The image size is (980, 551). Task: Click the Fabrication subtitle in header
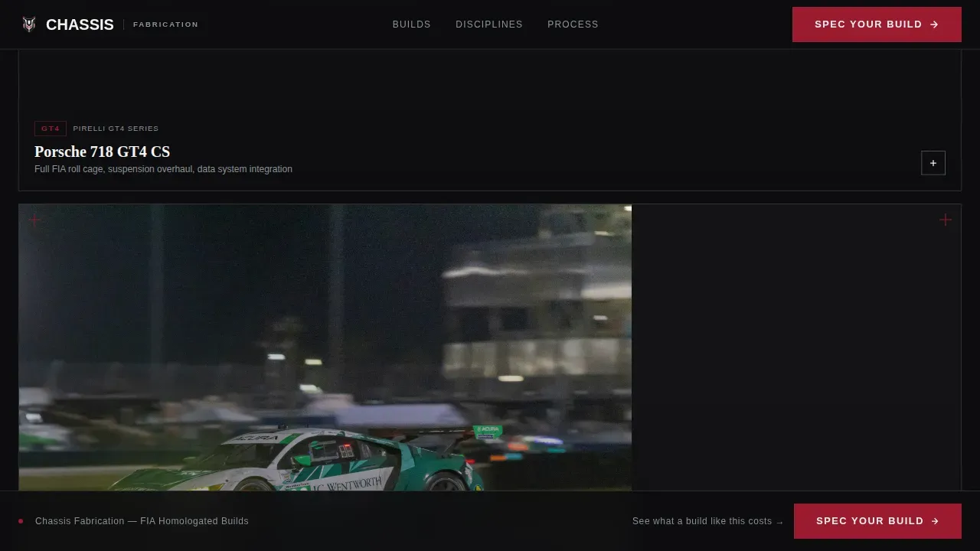coord(165,24)
